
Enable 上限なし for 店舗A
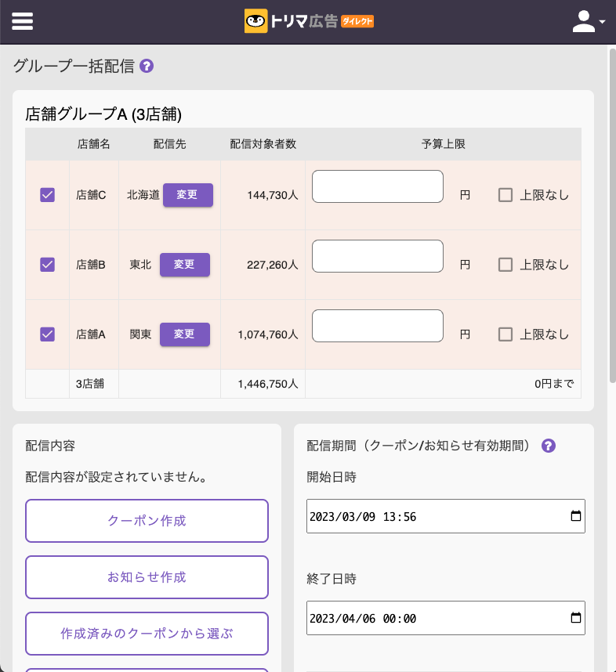[505, 334]
